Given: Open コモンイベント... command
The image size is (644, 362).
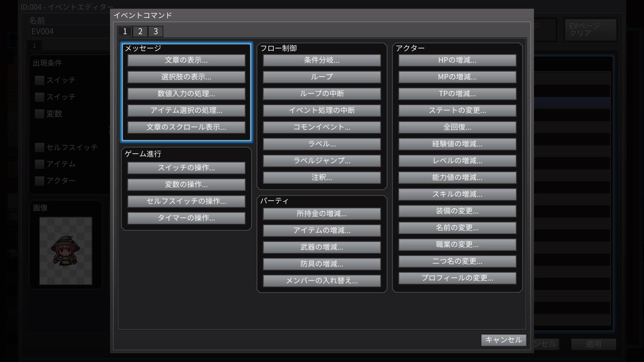Looking at the screenshot, I should coord(322,127).
